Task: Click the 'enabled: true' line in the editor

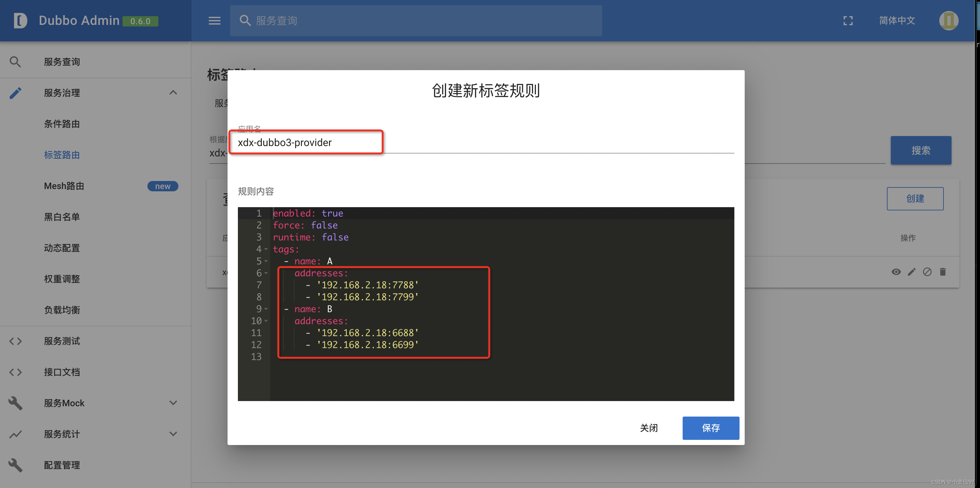Action: pyautogui.click(x=308, y=213)
